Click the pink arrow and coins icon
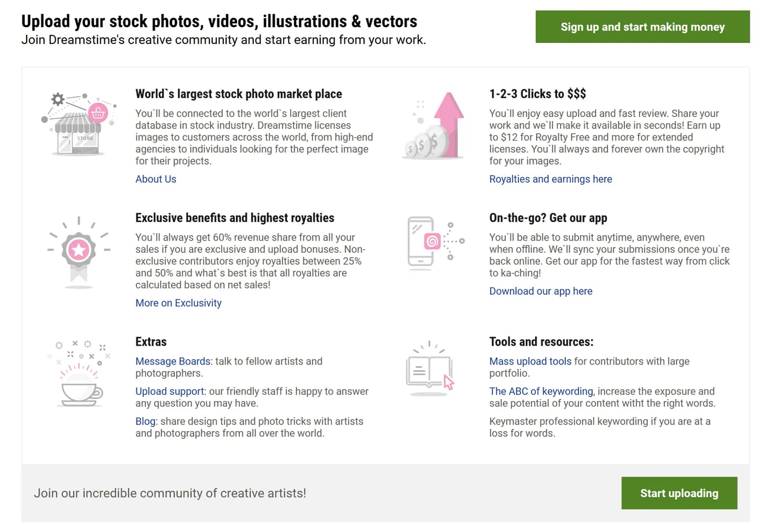Viewport: 771px width, 532px height. tap(435, 127)
